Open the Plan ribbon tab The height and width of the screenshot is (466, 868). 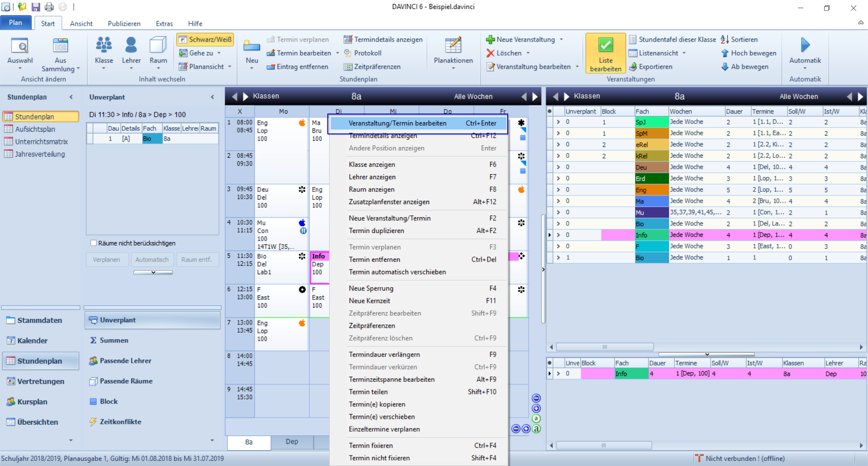click(15, 23)
